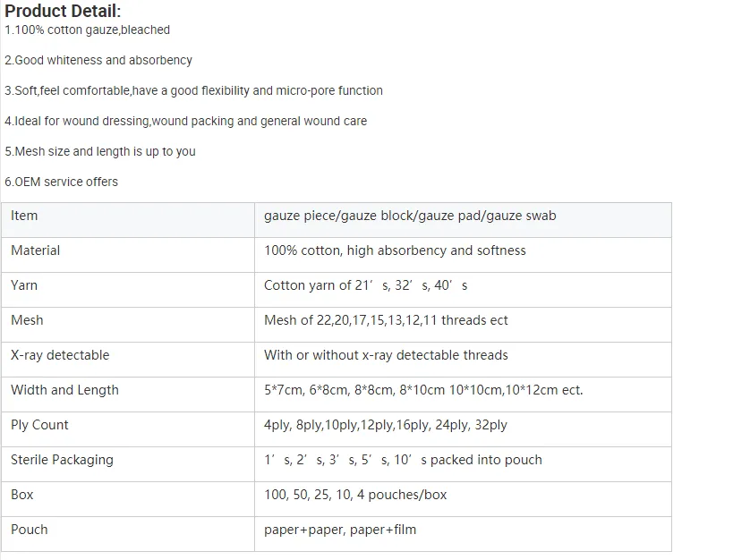Click the gauze piece/gauze block cell
733x560 pixels.
463,220
